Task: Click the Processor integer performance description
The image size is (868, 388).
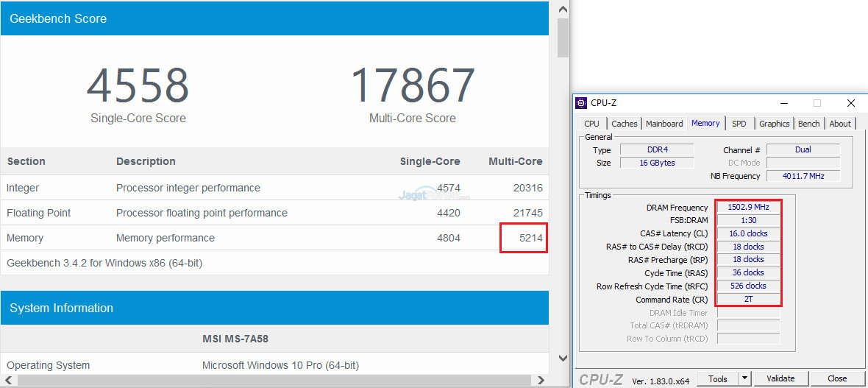Action: [x=188, y=188]
